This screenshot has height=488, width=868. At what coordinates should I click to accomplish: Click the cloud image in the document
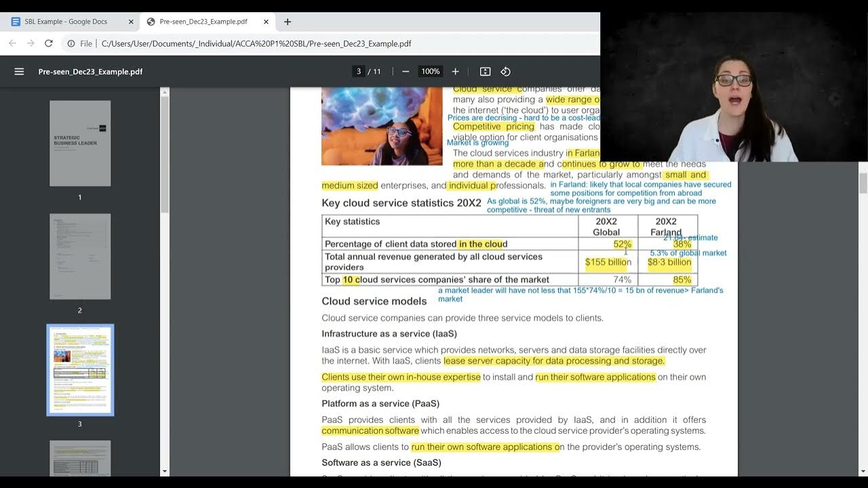(x=382, y=125)
